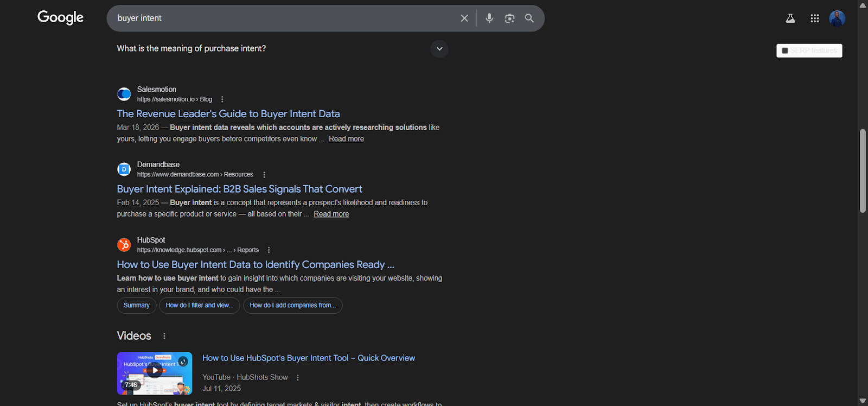Image resolution: width=868 pixels, height=406 pixels.
Task: Click the scrollbar down arrow
Action: tap(863, 401)
